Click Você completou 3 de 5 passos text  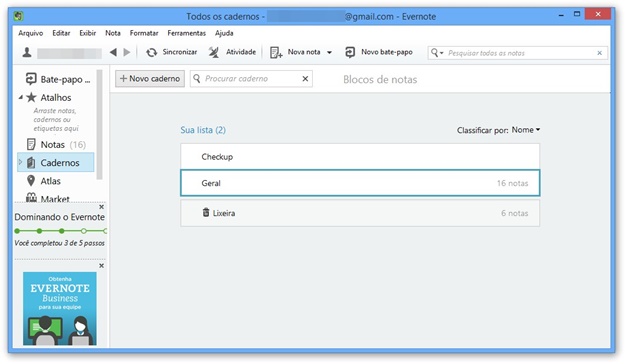click(x=60, y=243)
